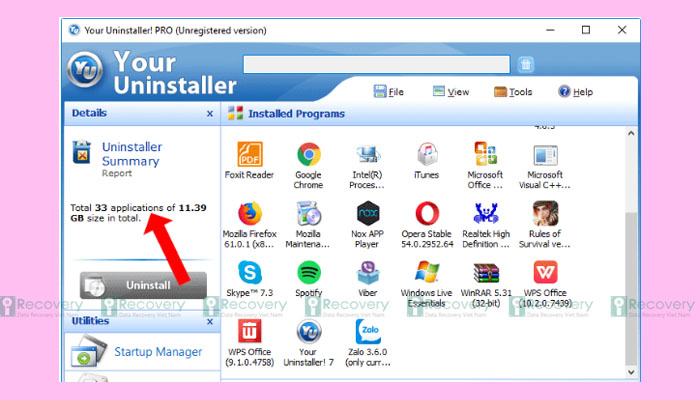Open the Startup Manager utility icon

tap(88, 350)
